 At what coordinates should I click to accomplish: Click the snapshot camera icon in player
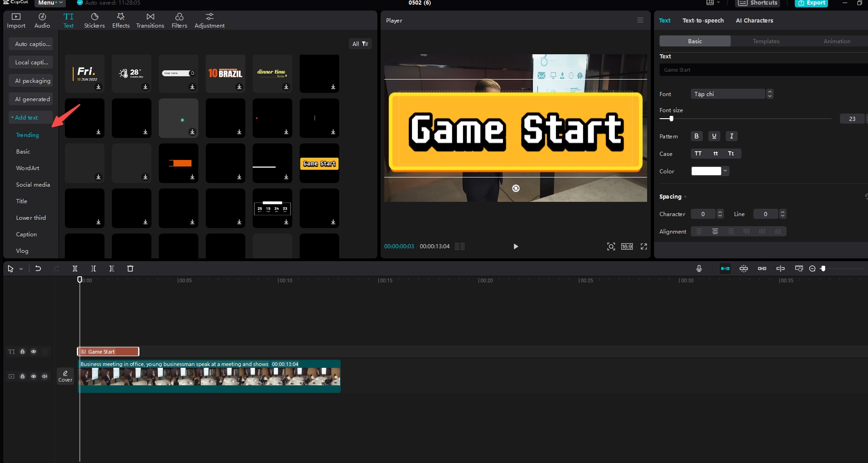coord(611,246)
